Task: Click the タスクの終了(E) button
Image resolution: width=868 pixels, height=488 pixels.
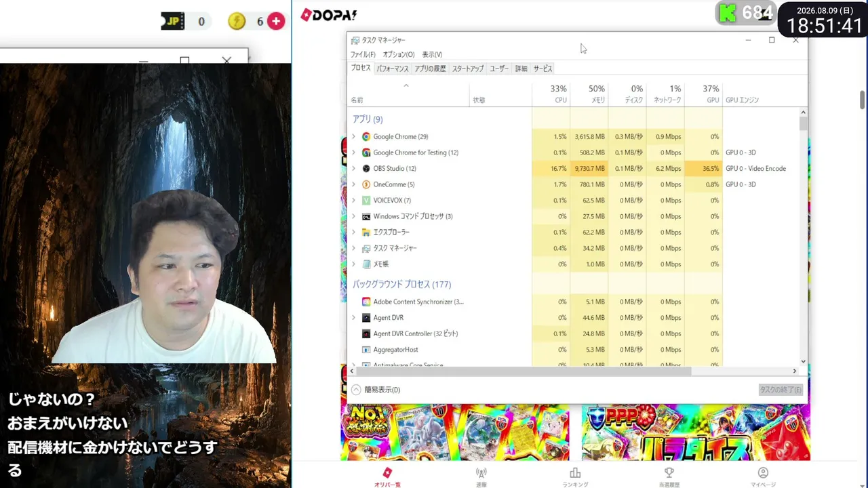Action: pos(781,390)
